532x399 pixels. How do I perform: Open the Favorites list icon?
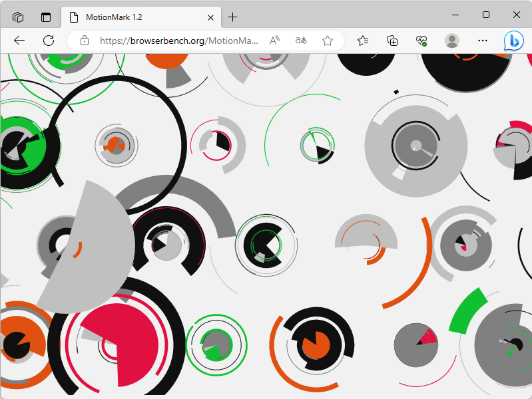tap(363, 41)
